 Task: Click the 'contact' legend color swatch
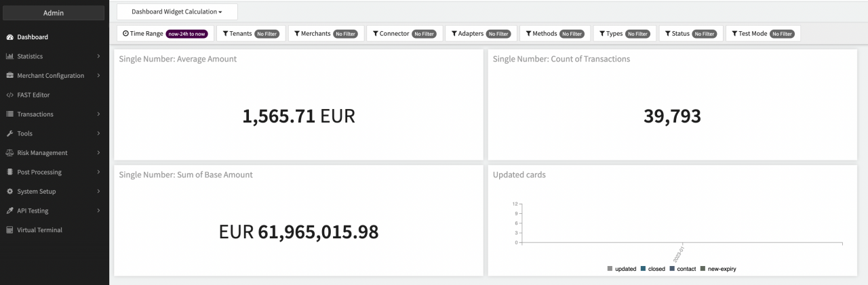[672, 269]
